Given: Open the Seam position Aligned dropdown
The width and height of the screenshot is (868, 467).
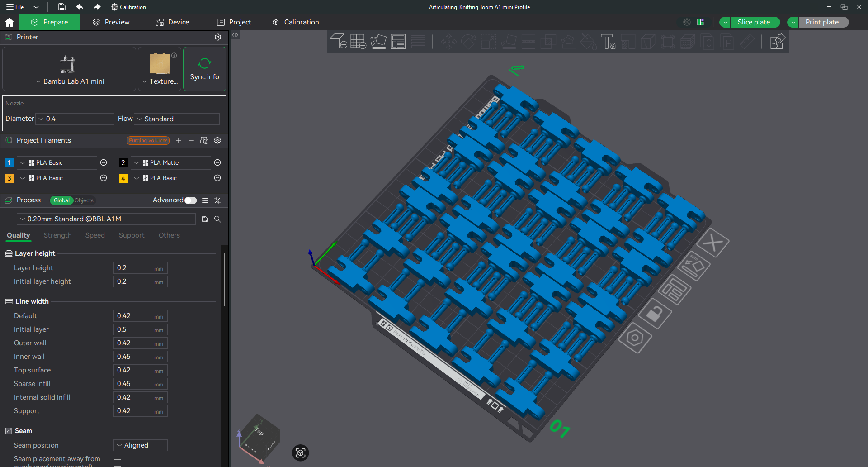Looking at the screenshot, I should tap(140, 445).
